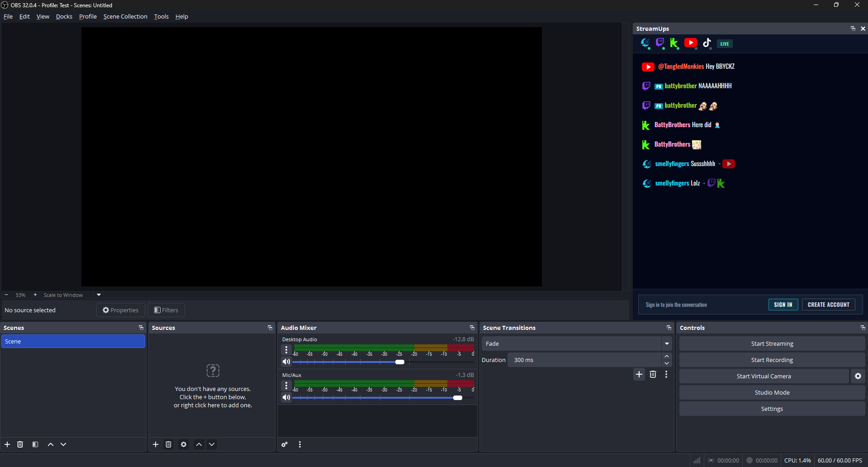Screen dimensions: 868x467
Task: Move source down with the arrow icon
Action: click(212, 444)
